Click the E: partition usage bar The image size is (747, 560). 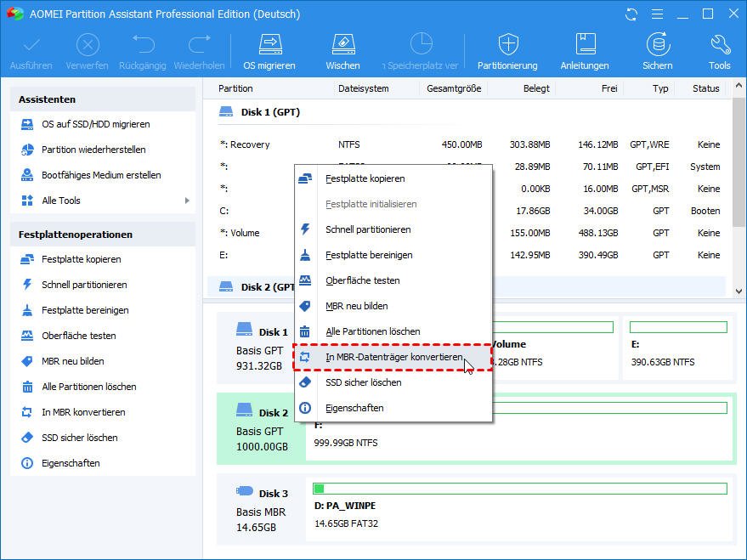(x=678, y=327)
